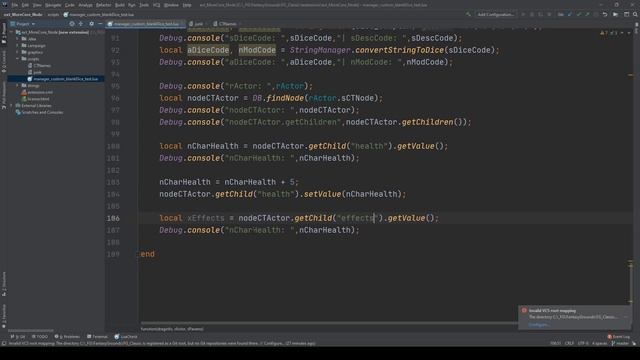Click the locate file target icon in Project panel
Image resolution: width=640 pixels, height=360 pixels.
tap(72, 24)
